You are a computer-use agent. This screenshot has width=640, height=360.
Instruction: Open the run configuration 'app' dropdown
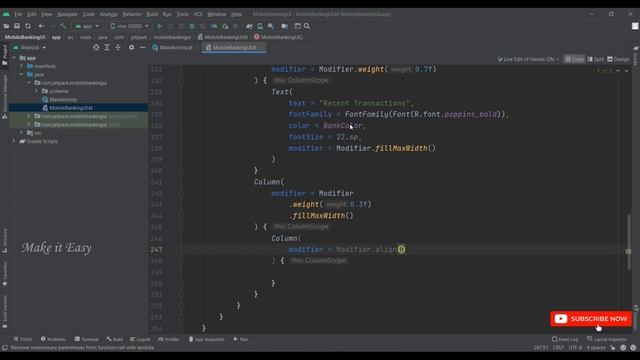click(x=87, y=26)
